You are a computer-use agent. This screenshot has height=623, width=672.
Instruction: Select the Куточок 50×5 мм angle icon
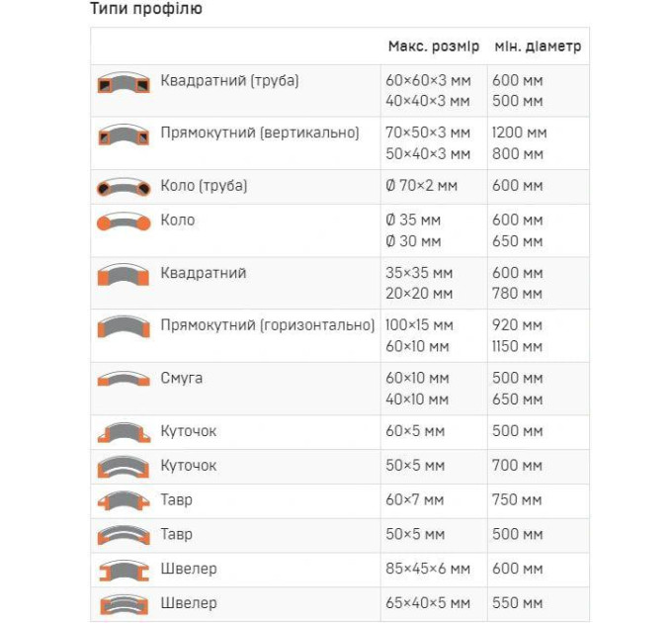pos(124,467)
